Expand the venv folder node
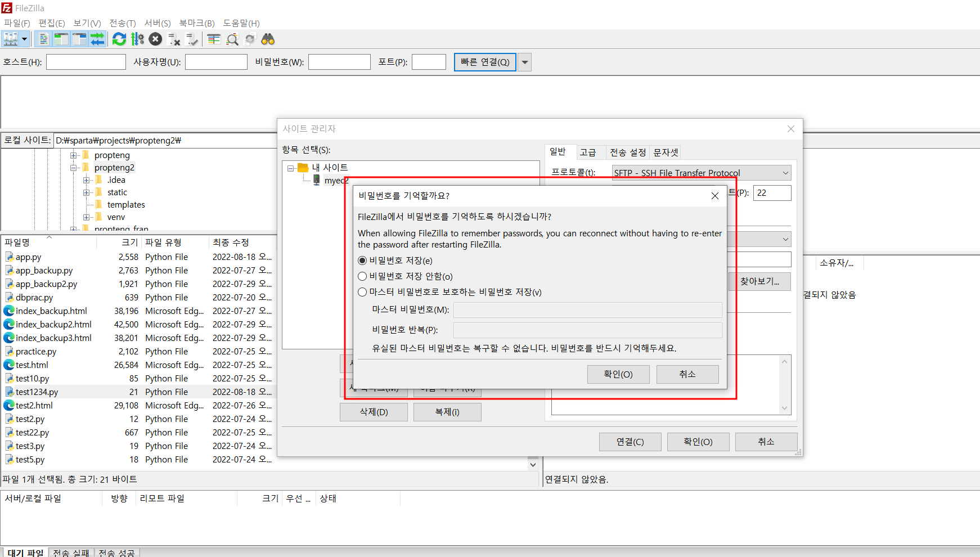This screenshot has width=980, height=557. [x=86, y=217]
